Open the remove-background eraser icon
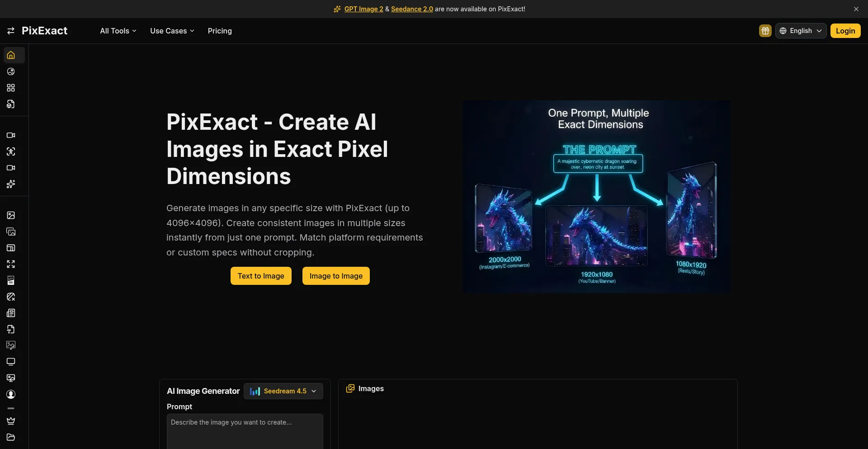 point(11,297)
